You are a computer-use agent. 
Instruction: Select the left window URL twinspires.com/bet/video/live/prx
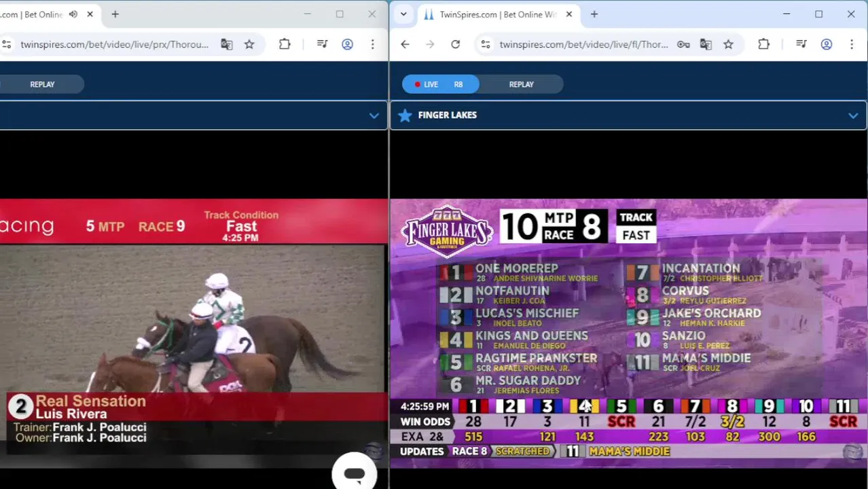click(x=114, y=44)
